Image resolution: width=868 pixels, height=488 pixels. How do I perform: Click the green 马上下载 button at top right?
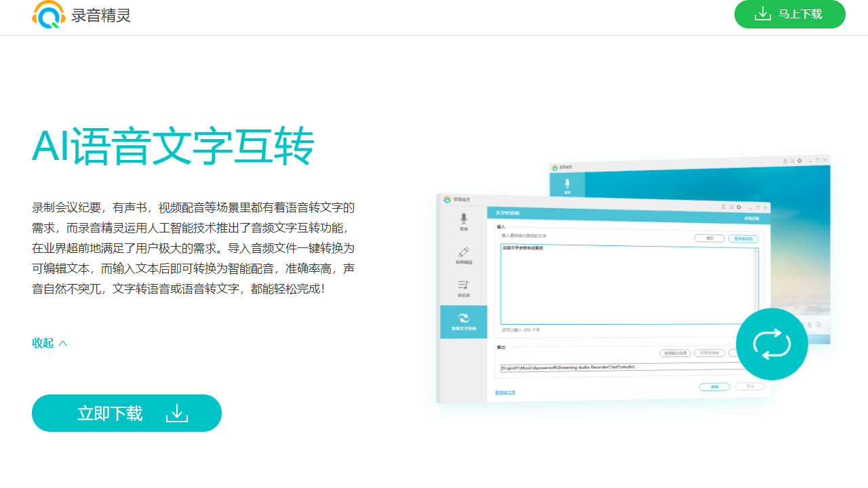789,14
